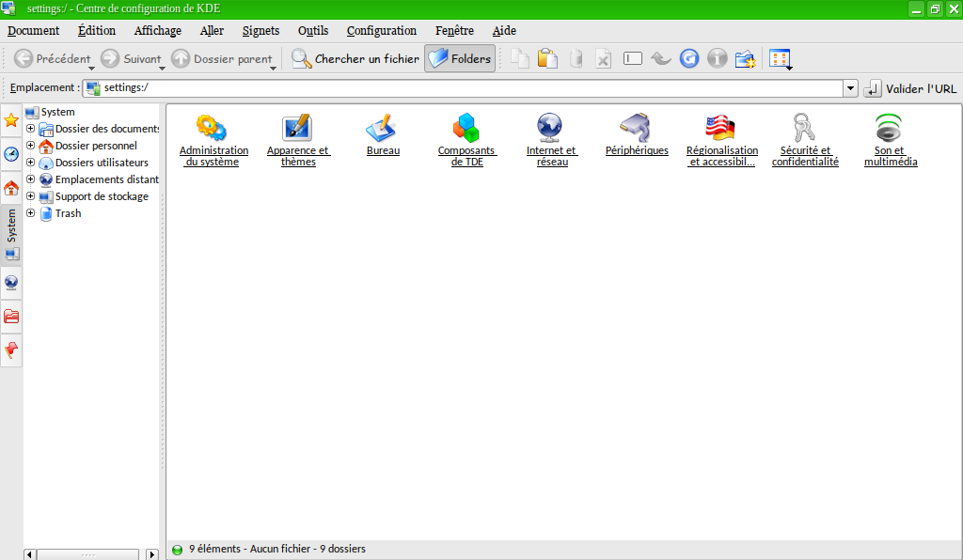963x560 pixels.
Task: Open the Configuration menu
Action: (382, 31)
